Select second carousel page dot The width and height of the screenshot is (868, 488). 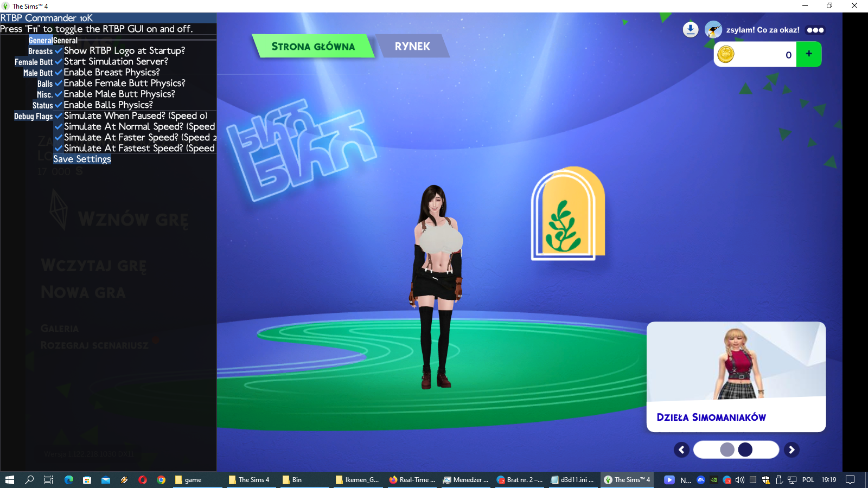click(745, 450)
